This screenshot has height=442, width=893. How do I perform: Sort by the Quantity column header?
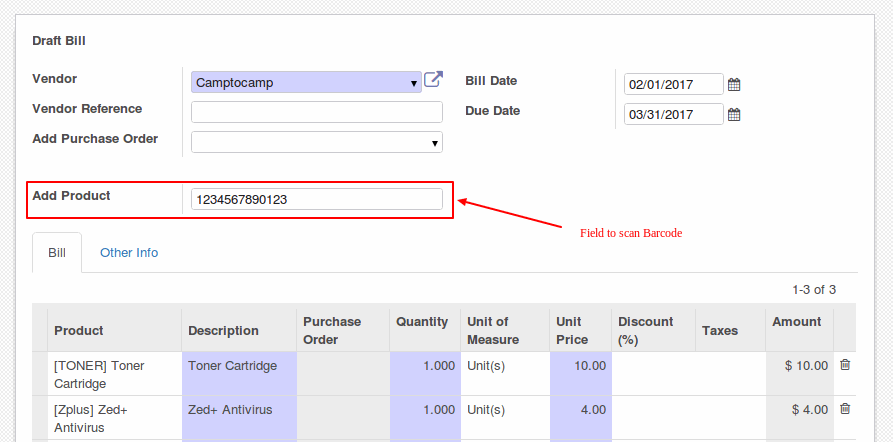click(422, 322)
